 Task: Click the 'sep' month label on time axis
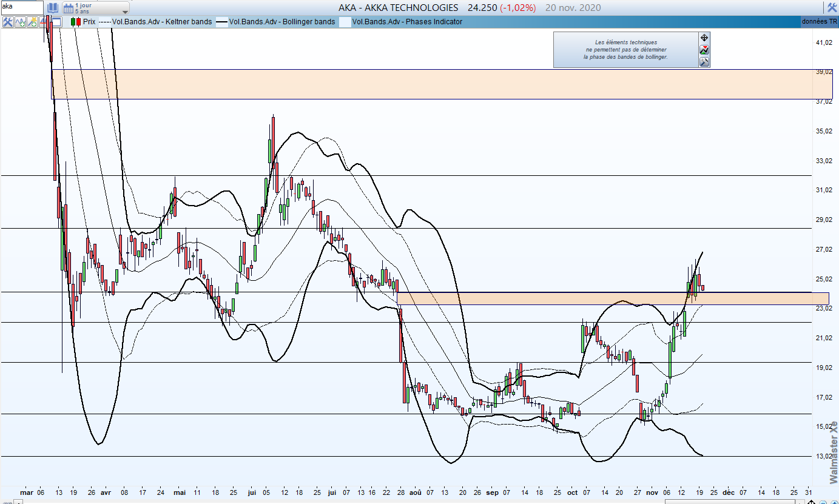(x=491, y=493)
